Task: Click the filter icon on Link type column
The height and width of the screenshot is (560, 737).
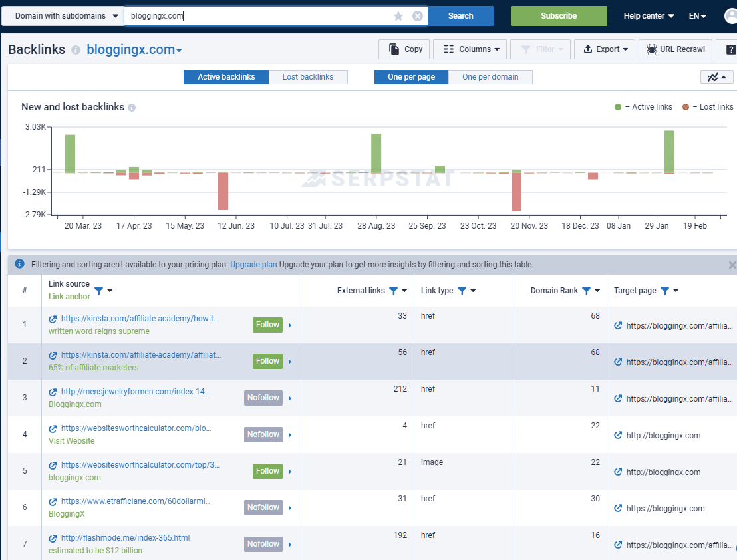Action: 462,291
